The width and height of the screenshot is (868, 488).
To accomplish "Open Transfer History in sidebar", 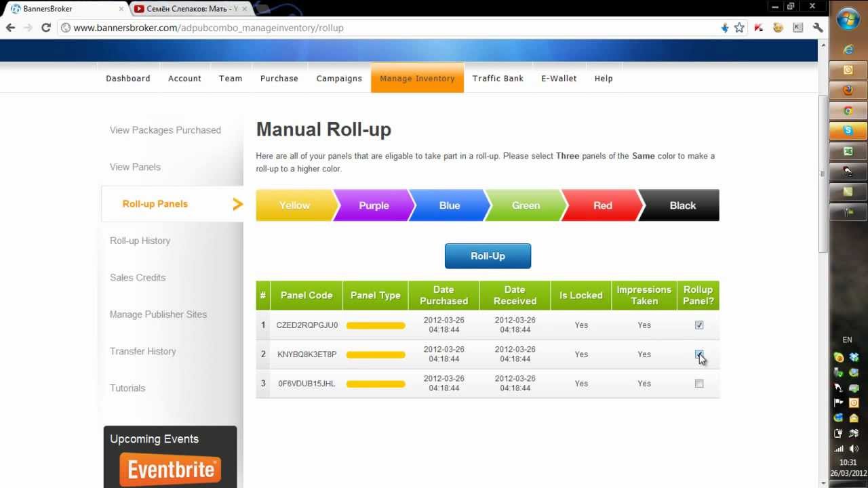I will (143, 351).
